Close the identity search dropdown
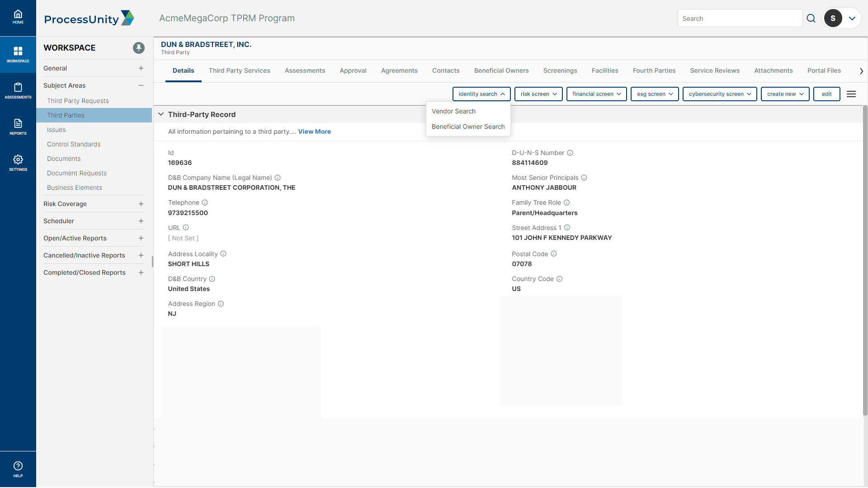This screenshot has width=868, height=488. 481,94
